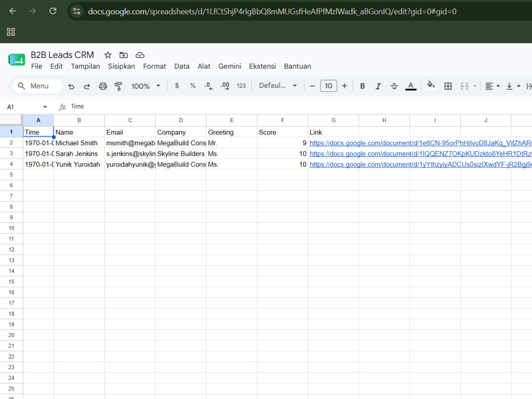The image size is (532, 399).
Task: Format as percent
Action: point(193,86)
